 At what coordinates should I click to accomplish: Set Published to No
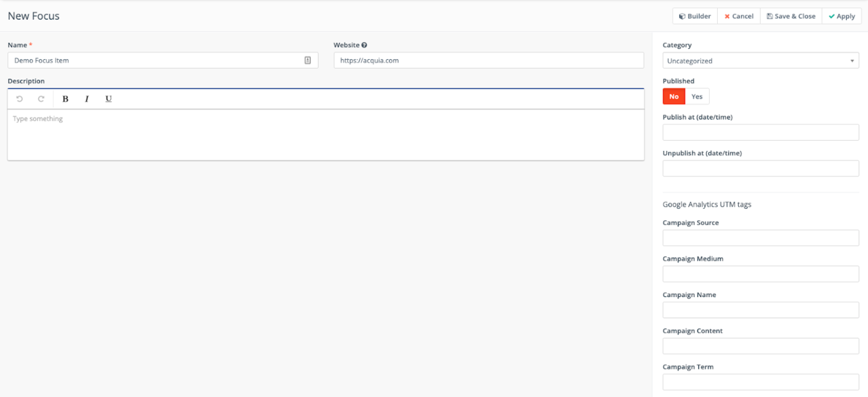674,97
